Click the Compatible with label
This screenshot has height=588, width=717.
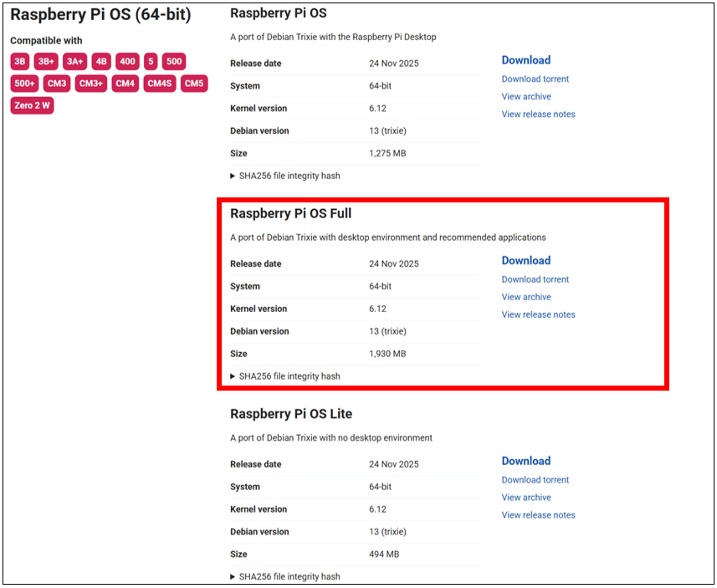(46, 40)
